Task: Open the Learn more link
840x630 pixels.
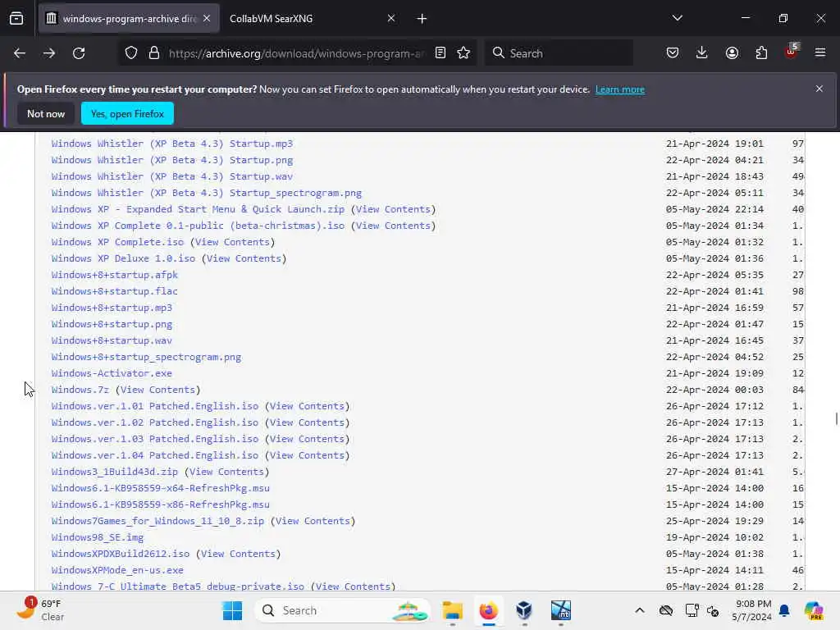Action: (x=620, y=89)
